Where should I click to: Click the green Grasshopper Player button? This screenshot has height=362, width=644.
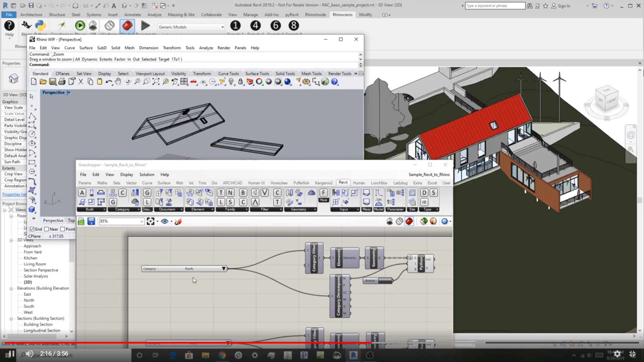pos(80,25)
